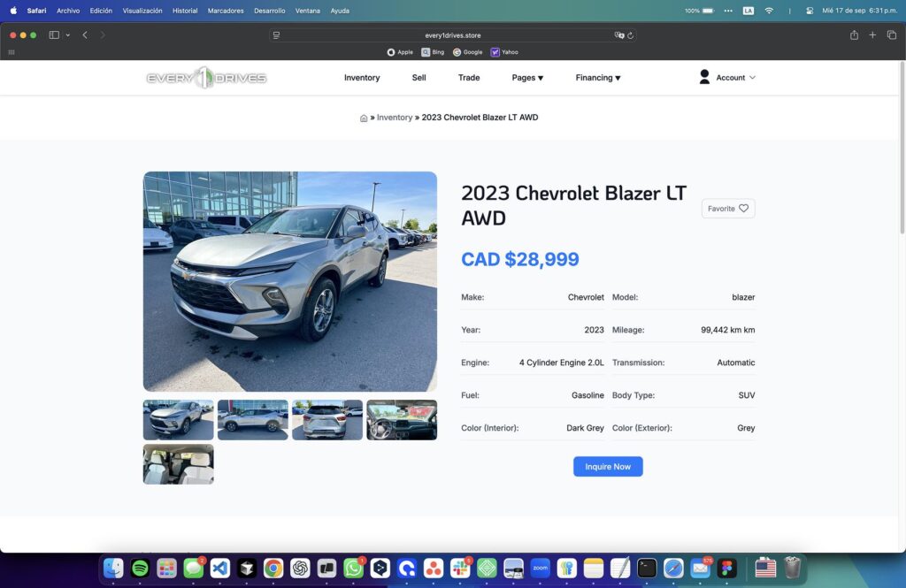Open the Marcadores menu
The image size is (906, 588).
pos(226,11)
